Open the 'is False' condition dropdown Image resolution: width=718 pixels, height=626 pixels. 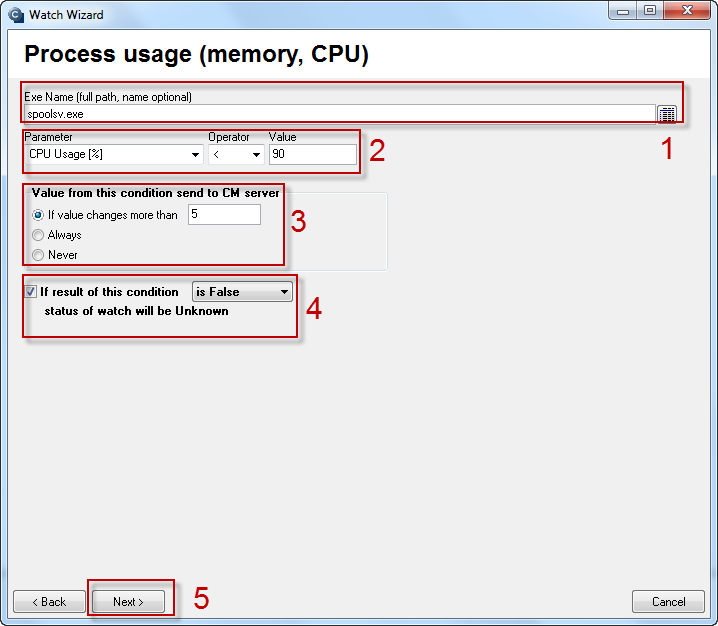coord(242,292)
